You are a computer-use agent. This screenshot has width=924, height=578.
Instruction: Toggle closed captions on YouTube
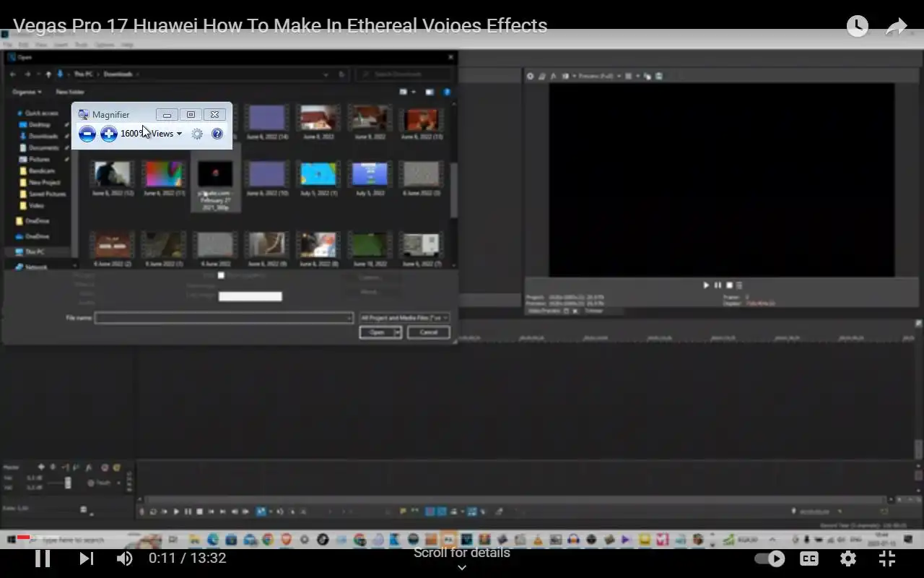click(x=809, y=558)
